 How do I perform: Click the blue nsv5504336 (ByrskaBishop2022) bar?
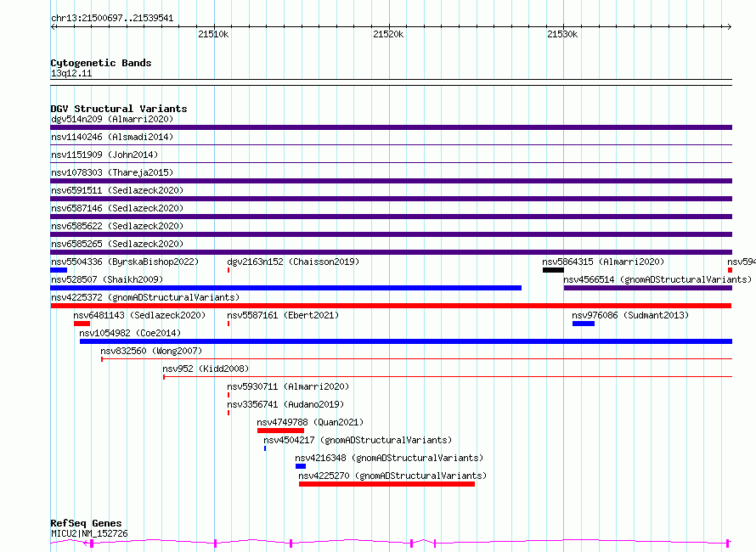coord(59,270)
